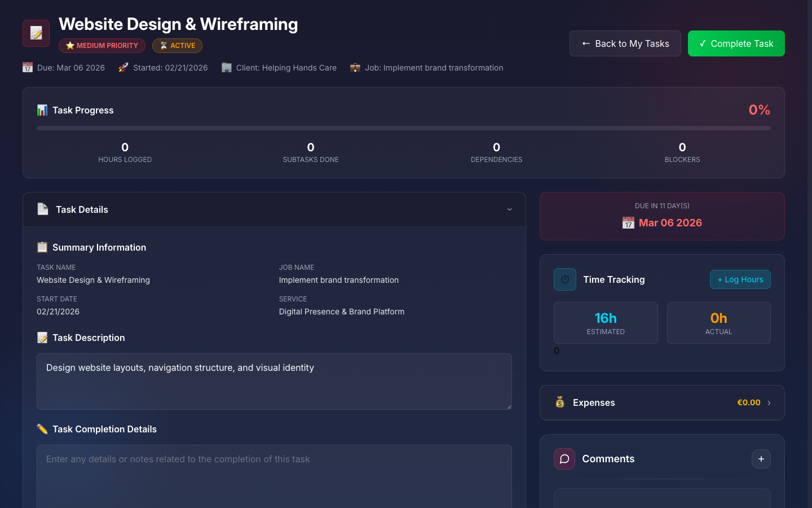Open the Log Hours dialog
812x508 pixels.
[x=740, y=279]
